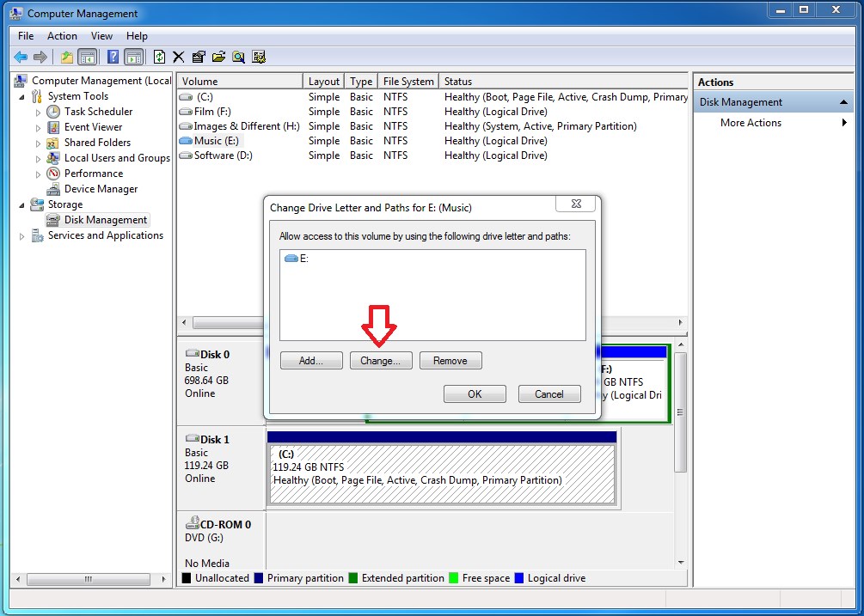Click the Up one level folder icon

click(x=67, y=57)
